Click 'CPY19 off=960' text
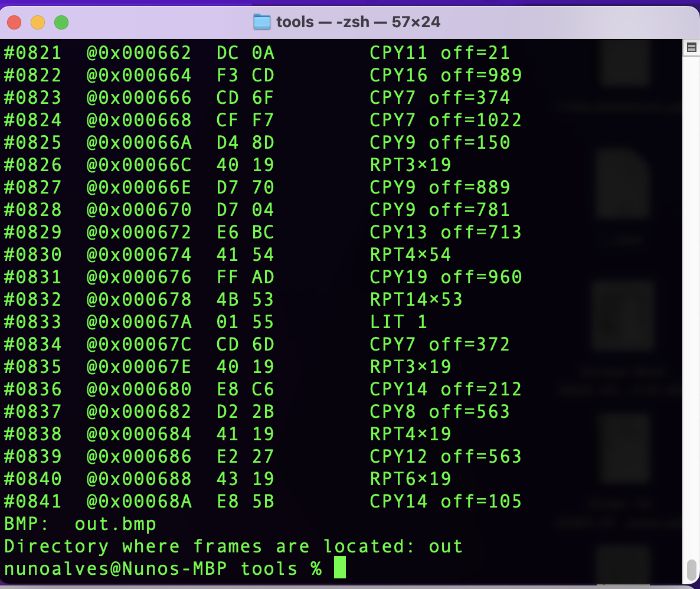This screenshot has height=589, width=700. click(x=446, y=277)
